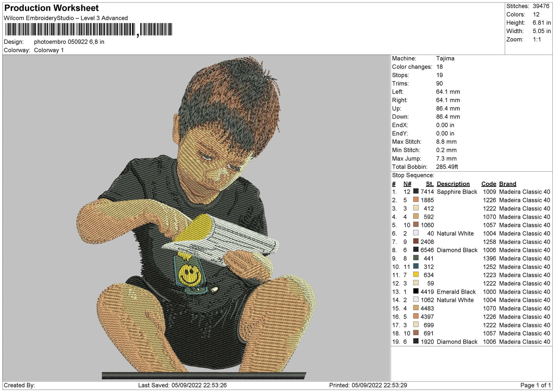This screenshot has width=555, height=392.
Task: Click the embroidered boy design preview image
Action: 196,218
